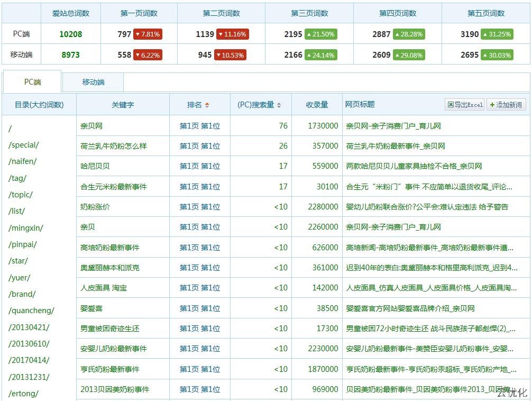
Task: Click the green 31.25% increase badge
Action: pos(497,34)
